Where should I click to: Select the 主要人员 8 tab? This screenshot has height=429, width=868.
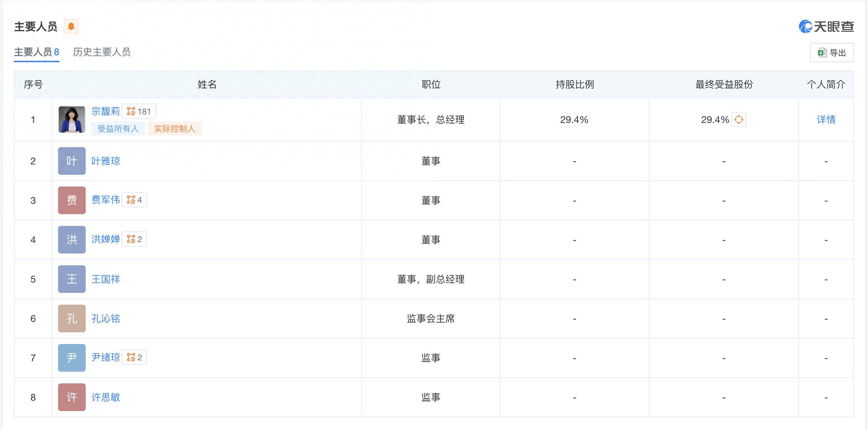37,52
